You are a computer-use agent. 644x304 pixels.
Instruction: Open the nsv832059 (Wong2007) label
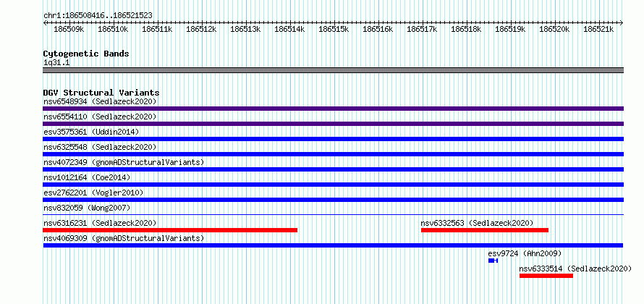pos(87,208)
